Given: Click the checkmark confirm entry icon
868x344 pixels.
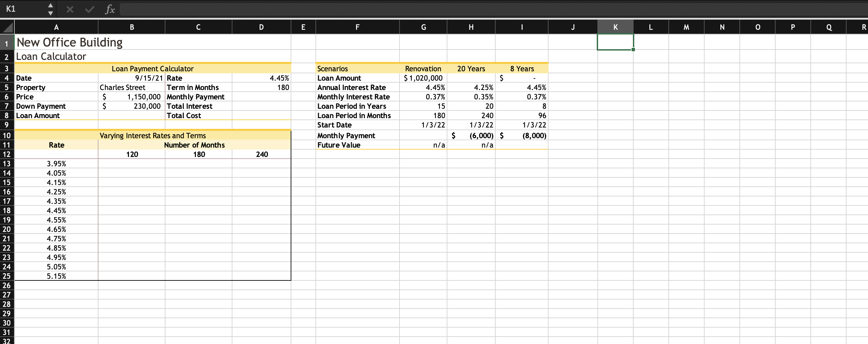Looking at the screenshot, I should click(89, 9).
